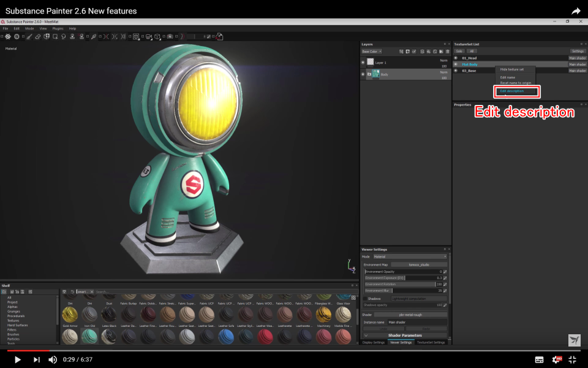Mute the video volume
The height and width of the screenshot is (368, 588).
[53, 360]
